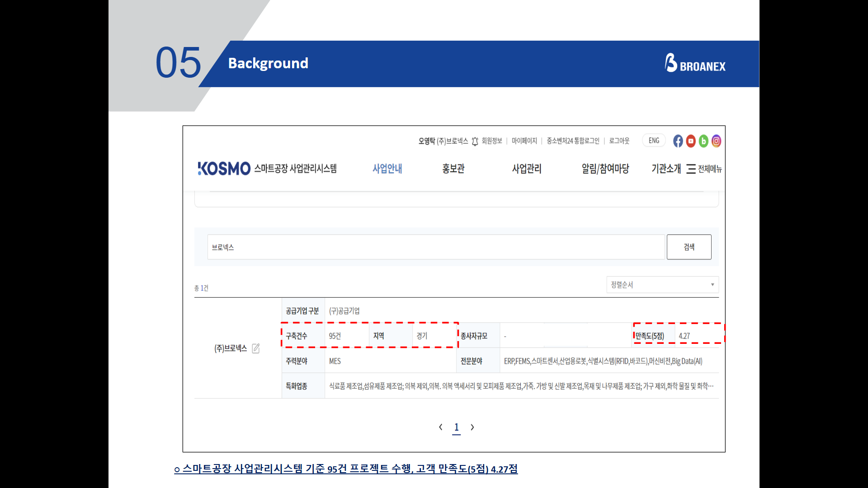The width and height of the screenshot is (868, 488).
Task: Open the 사업관리 menu
Action: tap(526, 169)
